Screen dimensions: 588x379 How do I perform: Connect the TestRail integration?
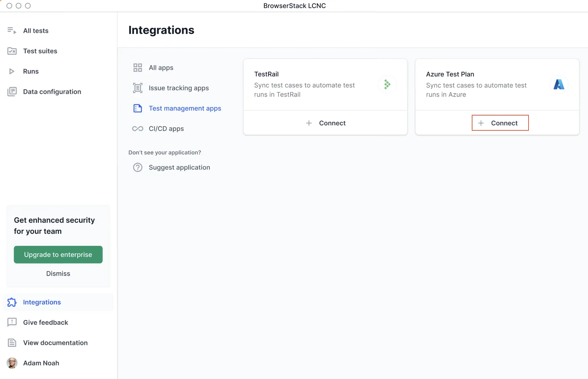325,123
